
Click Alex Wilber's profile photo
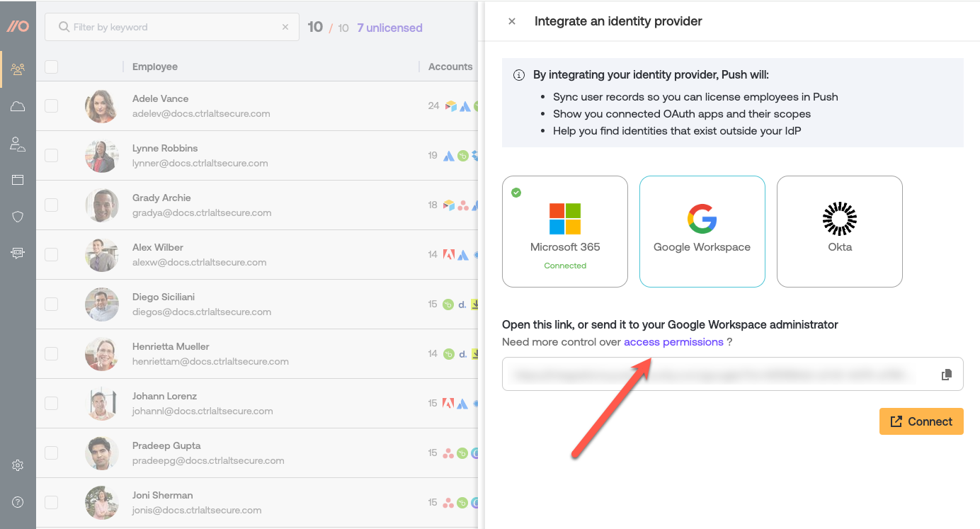[101, 255]
